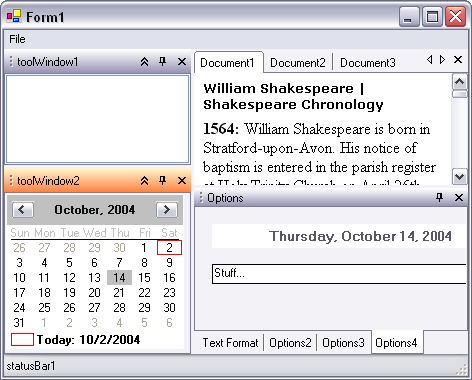Image resolution: width=472 pixels, height=380 pixels.
Task: Click the Today: 10/2/2004 label
Action: pos(88,340)
